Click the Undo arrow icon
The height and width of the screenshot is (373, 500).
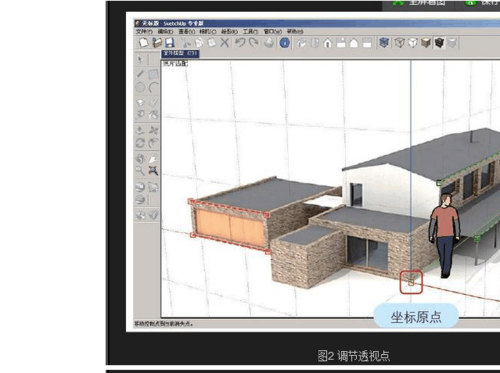[240, 43]
